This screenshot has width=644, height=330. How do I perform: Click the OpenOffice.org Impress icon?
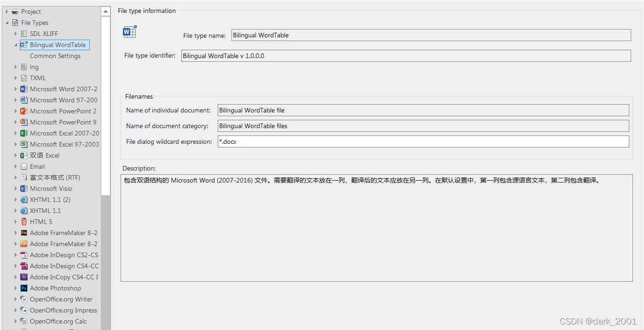click(24, 310)
